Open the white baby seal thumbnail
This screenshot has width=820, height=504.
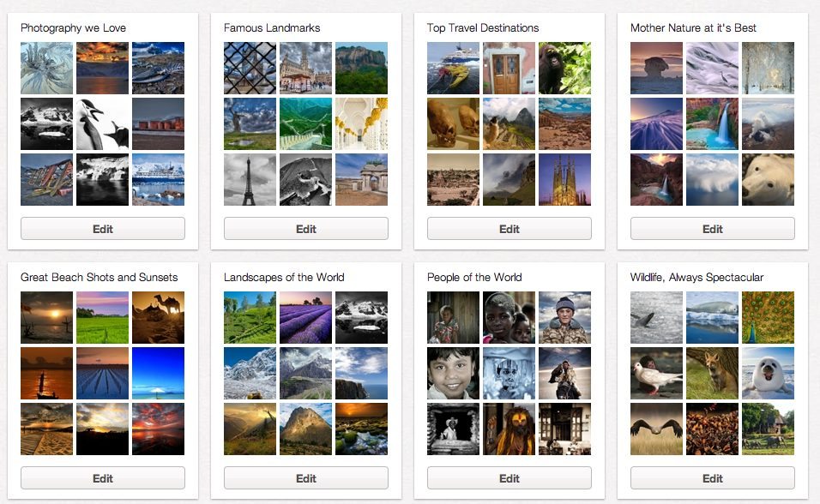click(768, 374)
